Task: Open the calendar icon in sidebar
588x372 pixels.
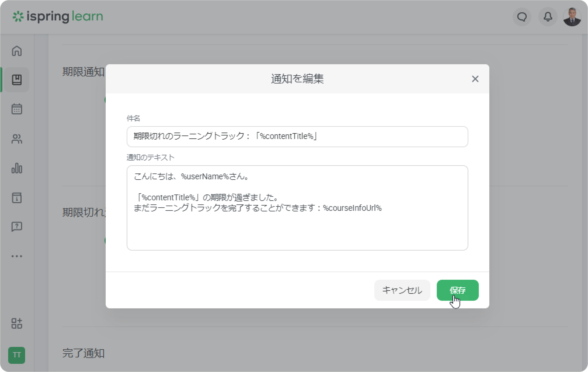Action: [17, 109]
